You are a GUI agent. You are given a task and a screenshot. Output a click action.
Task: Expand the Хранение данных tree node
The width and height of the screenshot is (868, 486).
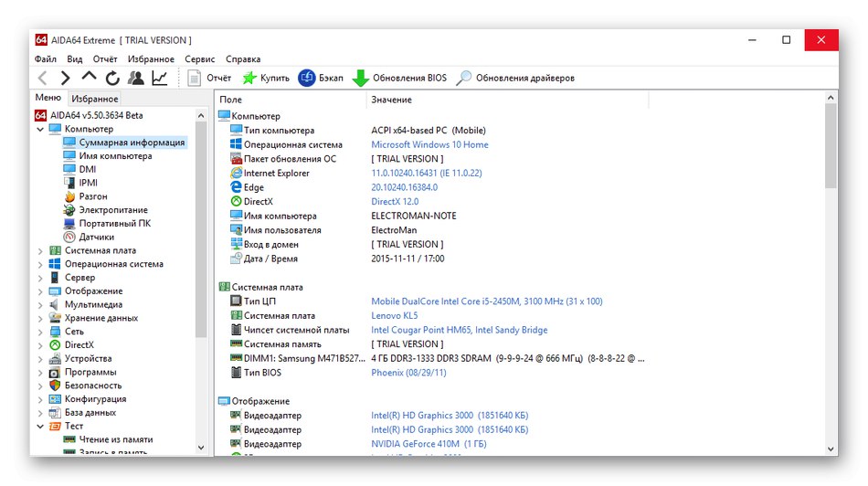pyautogui.click(x=40, y=318)
